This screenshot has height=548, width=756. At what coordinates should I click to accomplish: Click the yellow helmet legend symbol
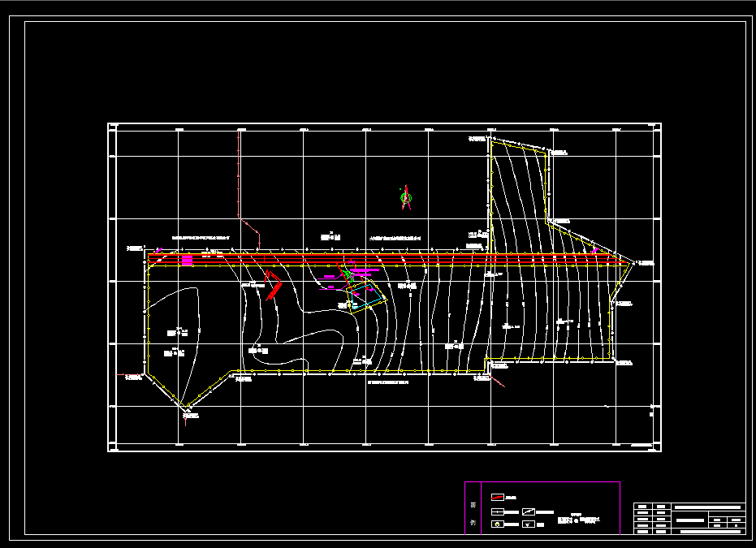498,524
